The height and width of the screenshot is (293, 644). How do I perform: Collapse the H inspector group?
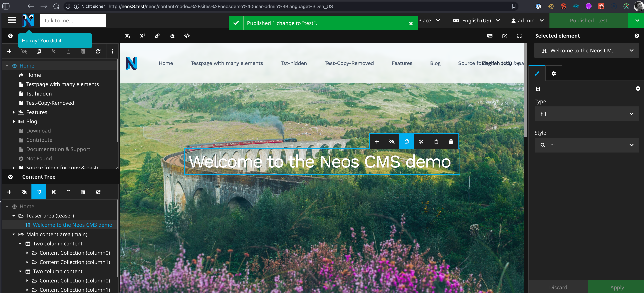coord(638,89)
